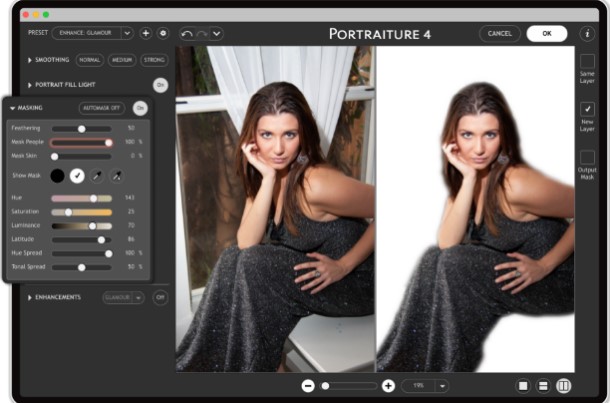
Task: Undo the last change
Action: (x=187, y=34)
